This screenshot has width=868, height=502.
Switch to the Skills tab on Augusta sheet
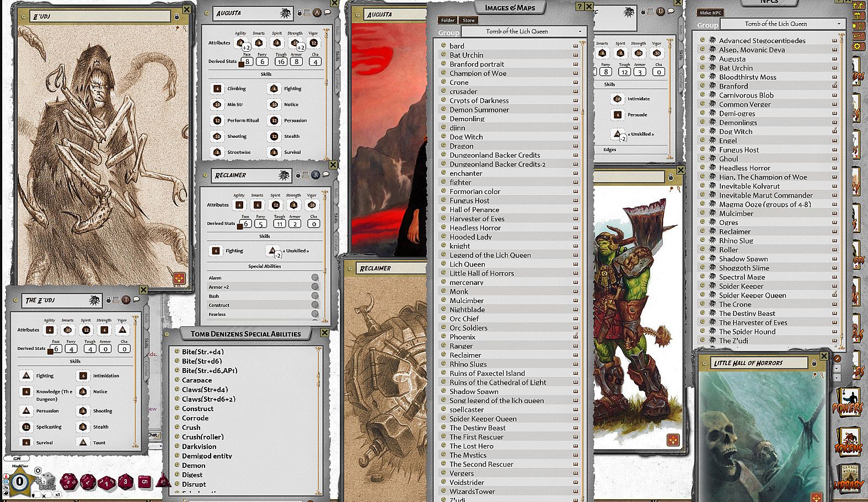tap(337, 56)
